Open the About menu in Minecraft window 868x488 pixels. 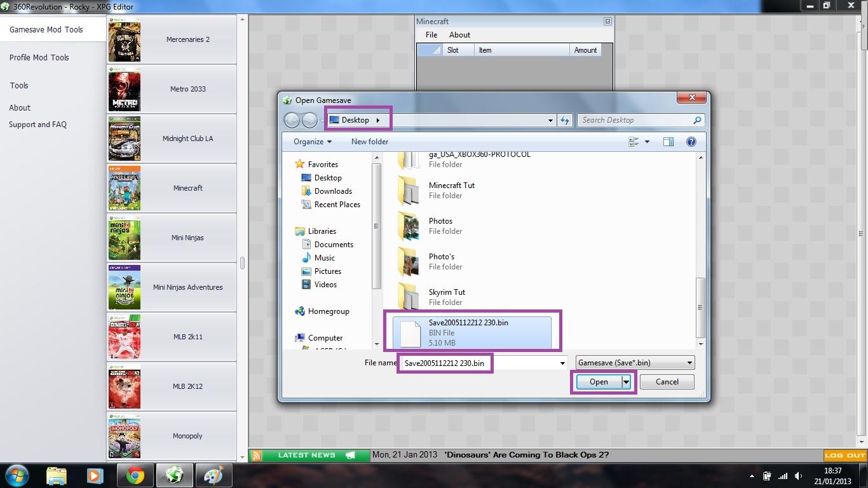tap(459, 35)
